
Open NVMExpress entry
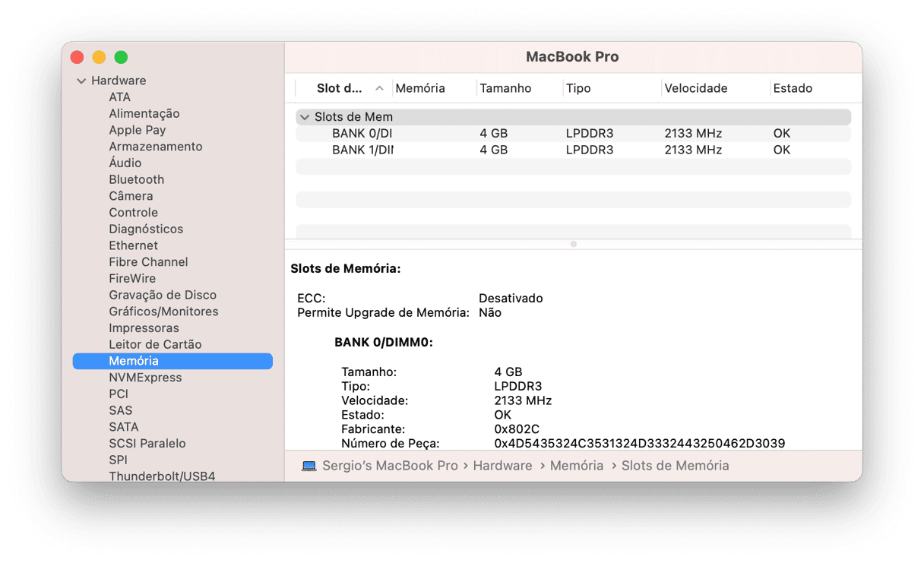[145, 378]
